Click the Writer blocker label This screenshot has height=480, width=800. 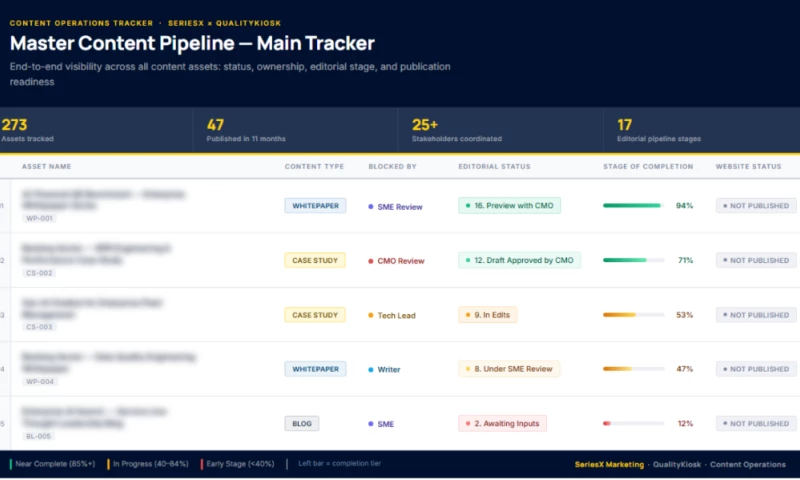pos(384,369)
